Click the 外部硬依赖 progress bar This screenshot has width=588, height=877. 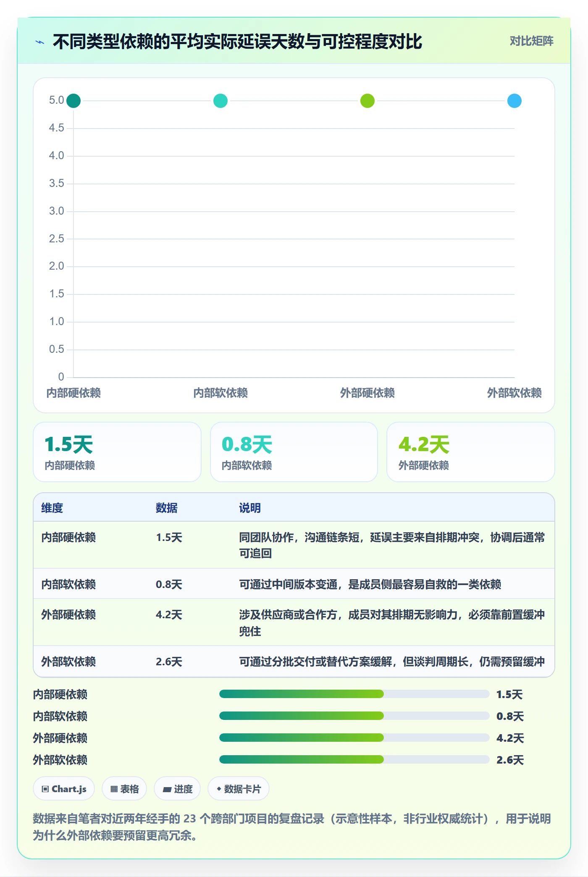pos(354,738)
